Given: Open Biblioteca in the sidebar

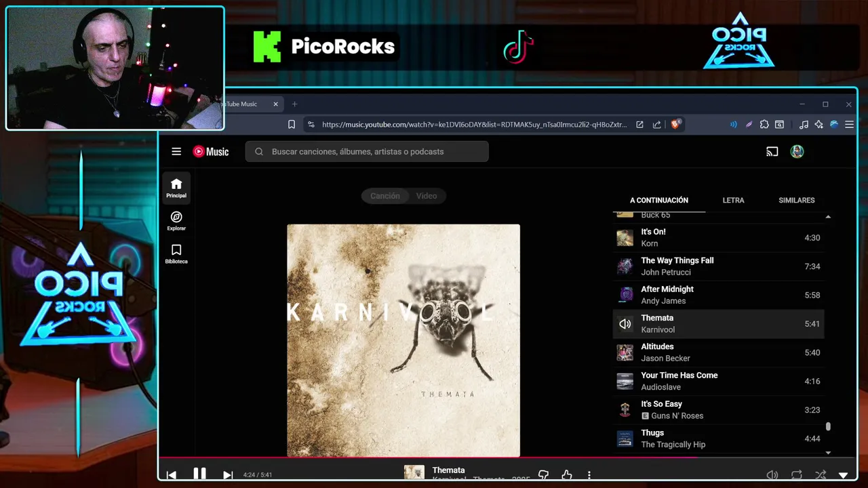Looking at the screenshot, I should coord(176,253).
